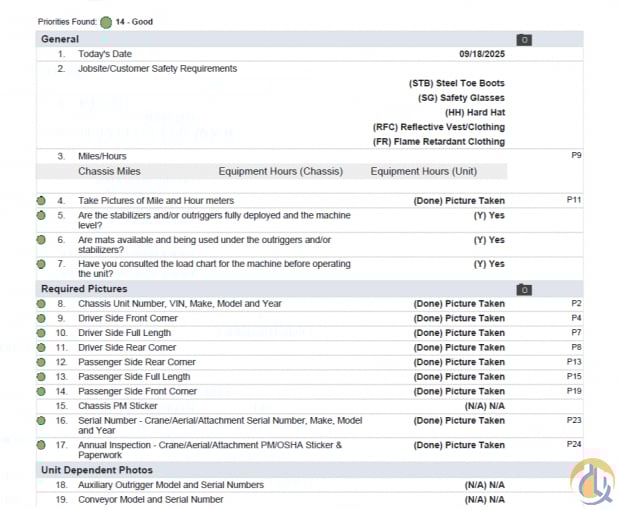Open picture link P9 for Miles/Hours

576,156
